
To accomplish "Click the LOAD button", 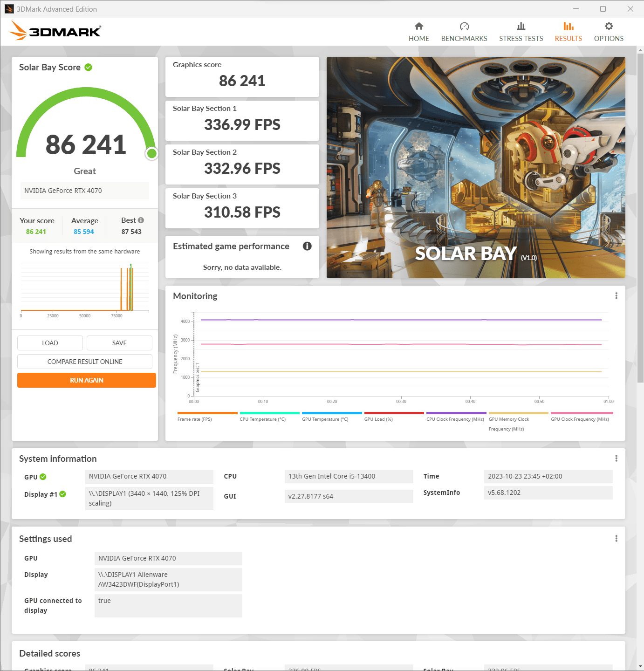I will pyautogui.click(x=50, y=343).
